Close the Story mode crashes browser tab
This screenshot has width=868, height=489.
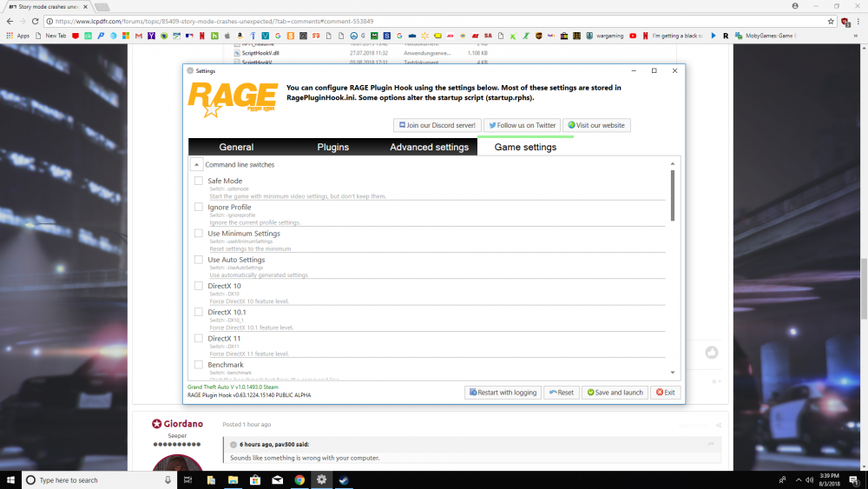coord(85,7)
